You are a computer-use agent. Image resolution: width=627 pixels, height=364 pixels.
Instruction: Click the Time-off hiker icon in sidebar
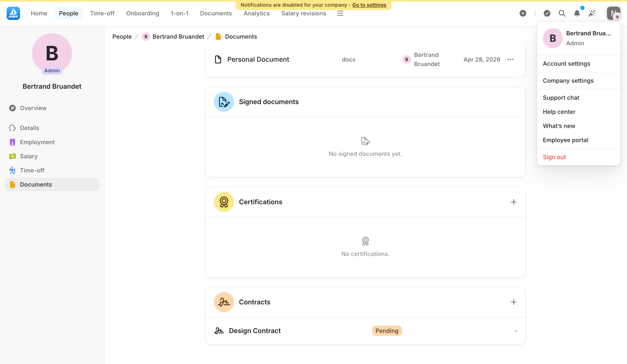[12, 170]
